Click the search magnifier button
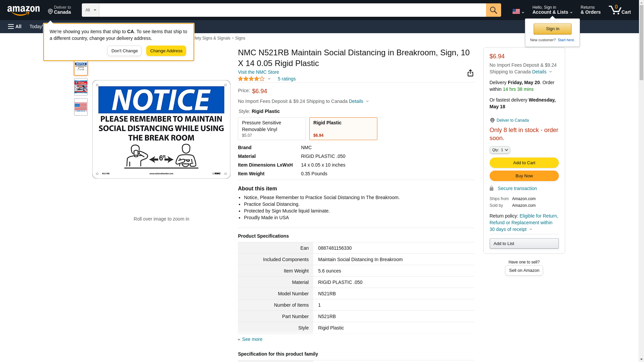The image size is (644, 362). pos(493,10)
